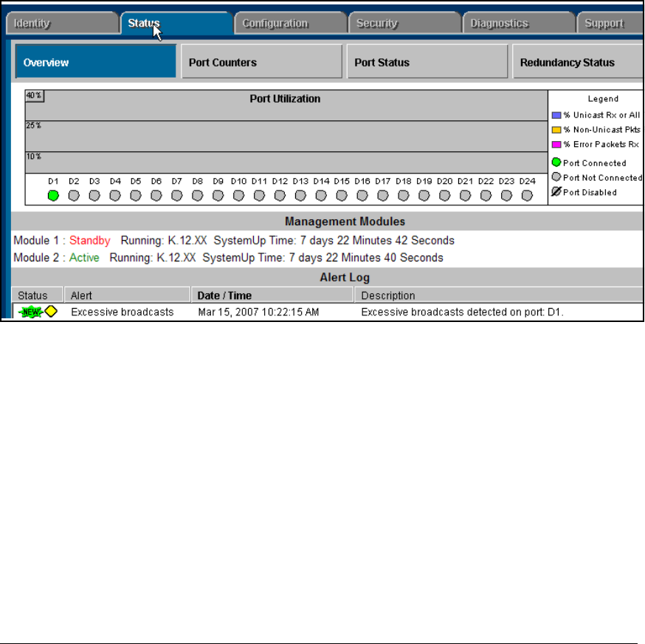Click the 40% utilization scale label
Screen dimensions: 645x644
pos(34,96)
